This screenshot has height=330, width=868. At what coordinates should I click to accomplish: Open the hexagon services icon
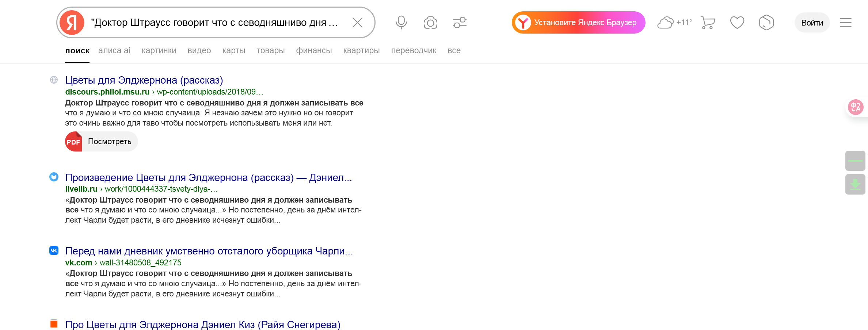[x=766, y=23]
